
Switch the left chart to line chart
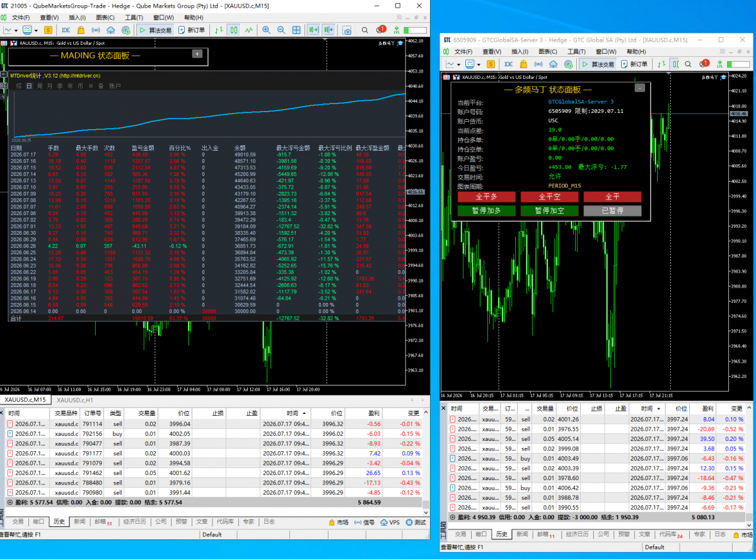click(249, 30)
